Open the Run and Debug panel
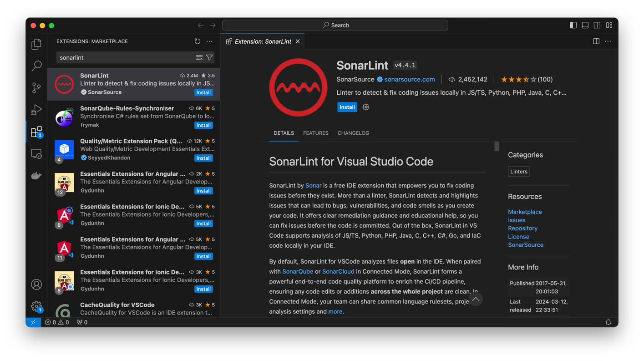 click(x=36, y=110)
